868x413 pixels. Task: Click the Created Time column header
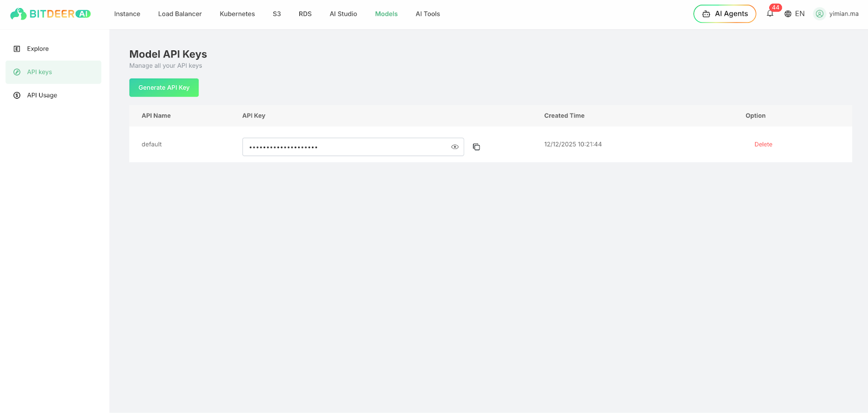(x=564, y=115)
